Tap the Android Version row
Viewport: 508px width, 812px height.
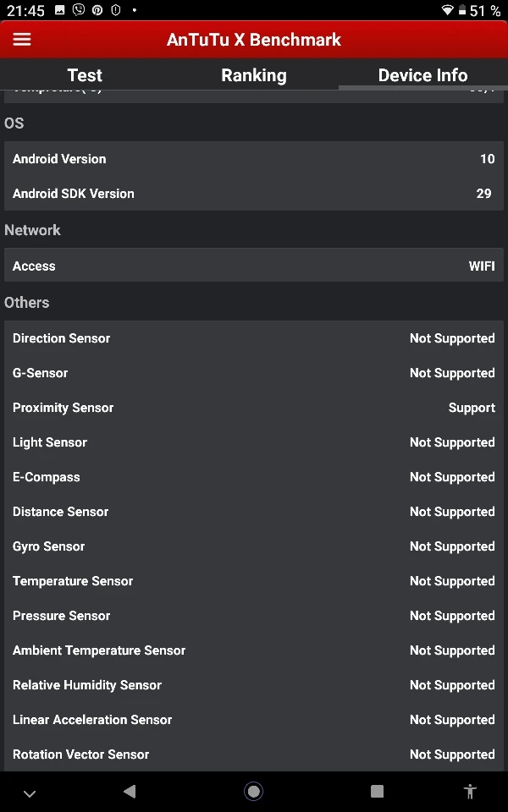click(x=254, y=159)
